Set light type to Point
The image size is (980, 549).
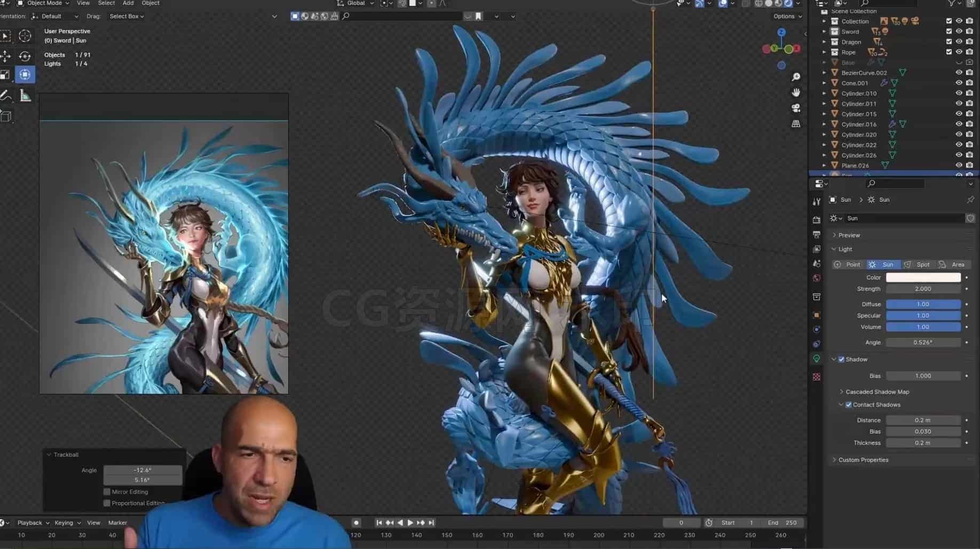[x=848, y=265]
